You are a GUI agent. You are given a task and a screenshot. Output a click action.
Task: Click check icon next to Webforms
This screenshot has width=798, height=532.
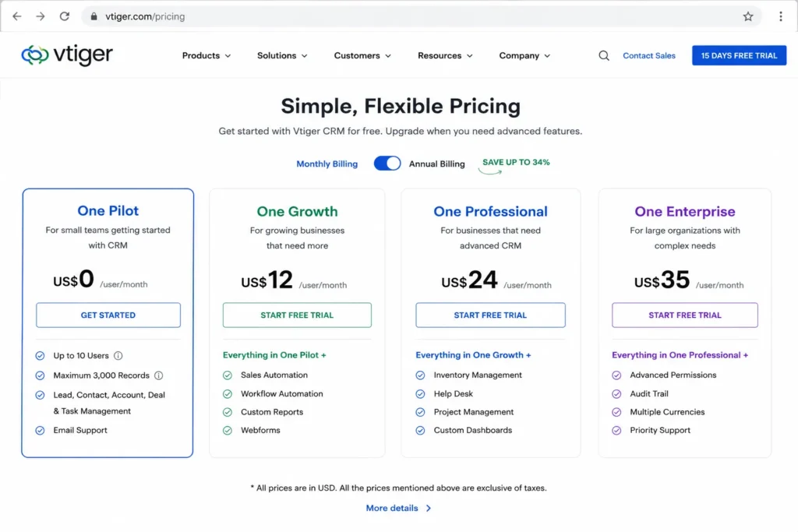coord(228,430)
